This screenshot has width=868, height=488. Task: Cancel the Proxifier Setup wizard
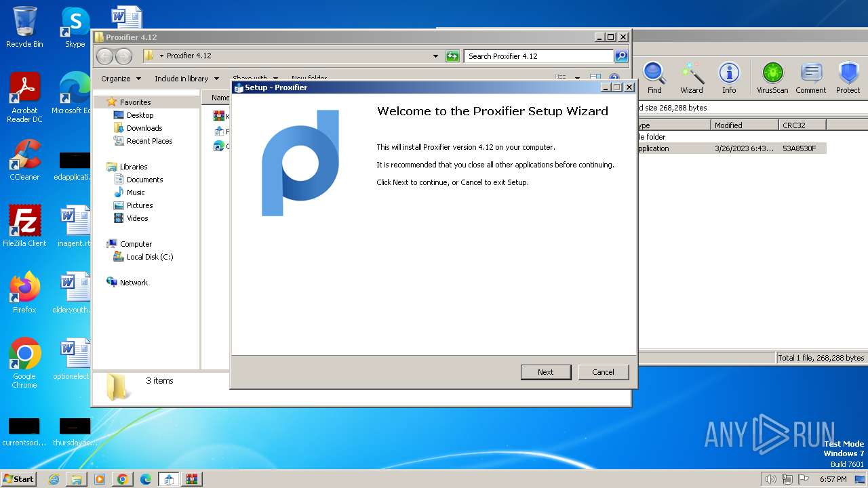(603, 372)
